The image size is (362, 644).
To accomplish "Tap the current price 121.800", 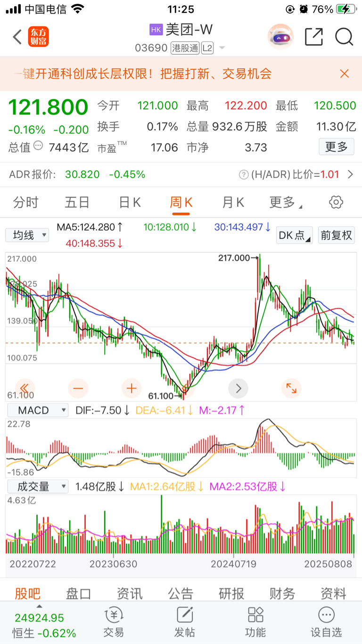I will tap(48, 107).
